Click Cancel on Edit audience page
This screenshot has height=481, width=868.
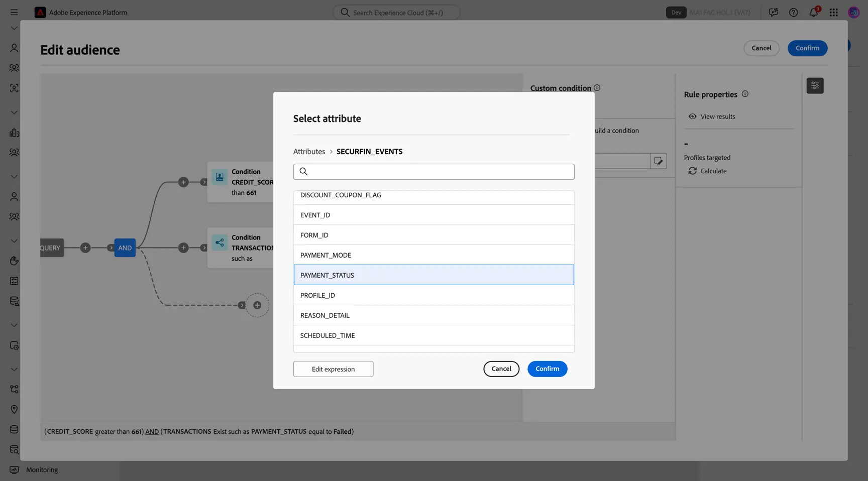click(x=761, y=48)
